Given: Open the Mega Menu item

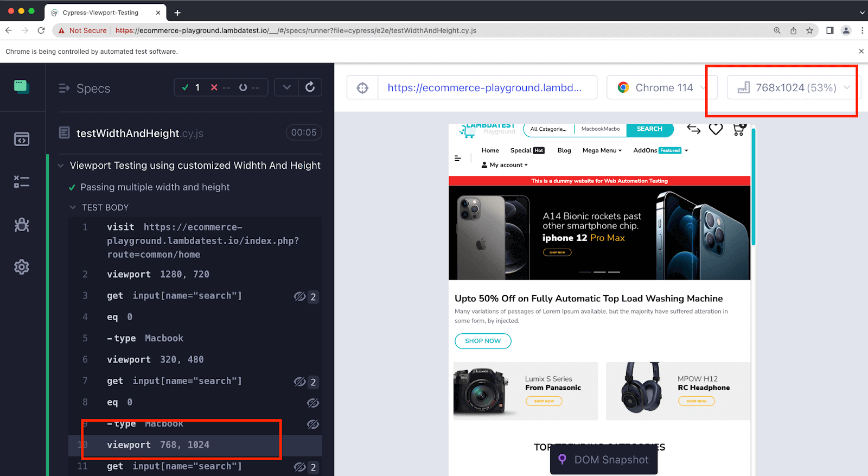Looking at the screenshot, I should click(x=602, y=150).
